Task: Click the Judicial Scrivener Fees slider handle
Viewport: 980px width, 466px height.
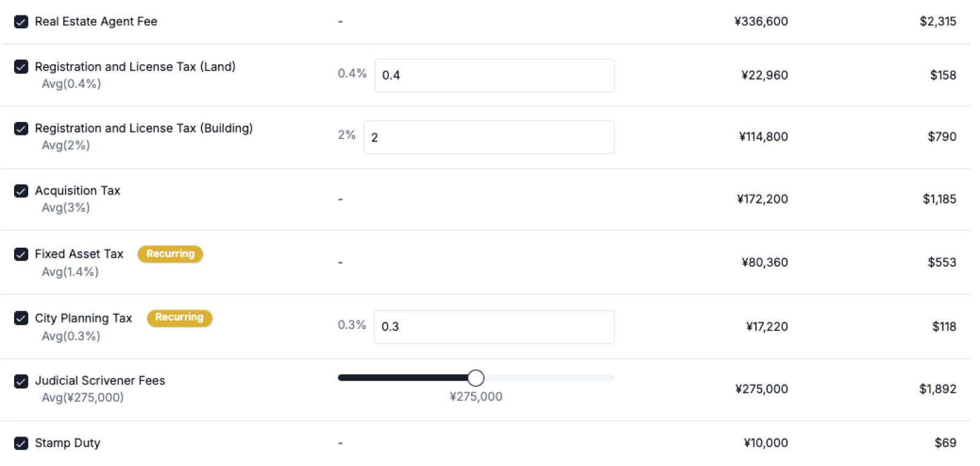Action: [x=475, y=378]
